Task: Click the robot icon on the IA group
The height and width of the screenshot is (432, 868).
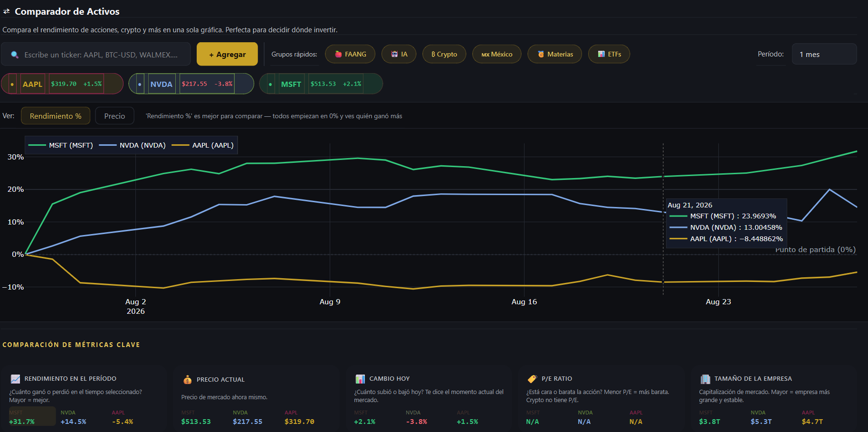Action: pos(394,54)
